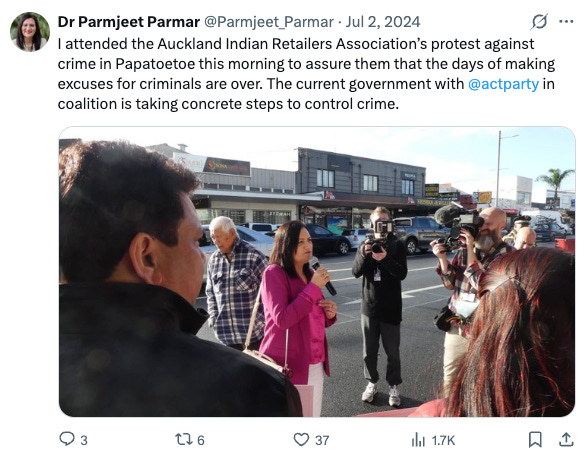Open the view analytics bar chart icon
The width and height of the screenshot is (586, 459).
click(418, 440)
